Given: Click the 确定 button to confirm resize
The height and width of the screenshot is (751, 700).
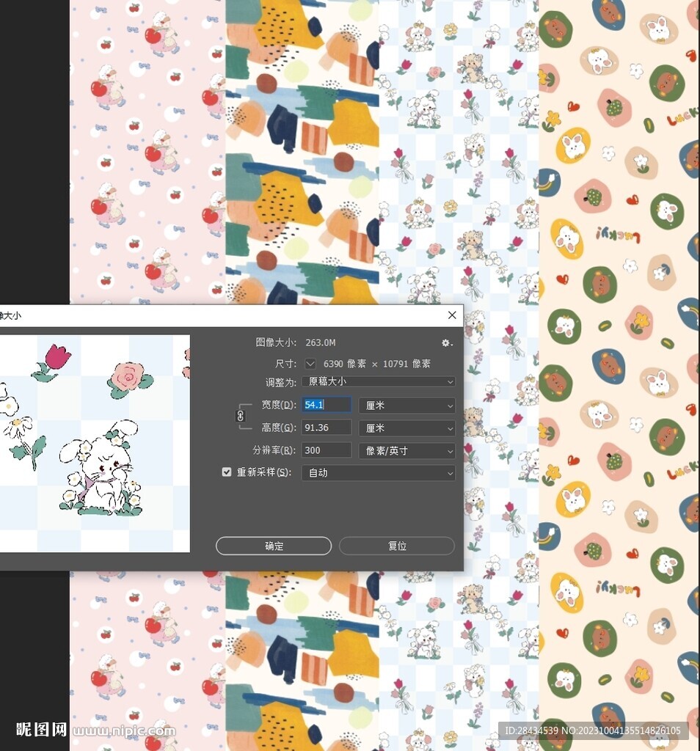Looking at the screenshot, I should (x=273, y=545).
